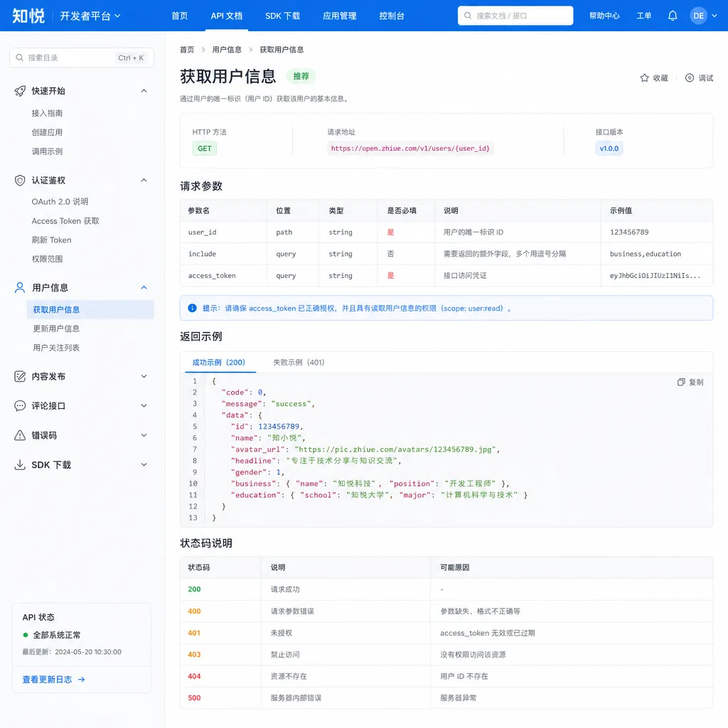Open 帮助中心 link
Viewport: 728px width, 728px height.
pyautogui.click(x=604, y=16)
